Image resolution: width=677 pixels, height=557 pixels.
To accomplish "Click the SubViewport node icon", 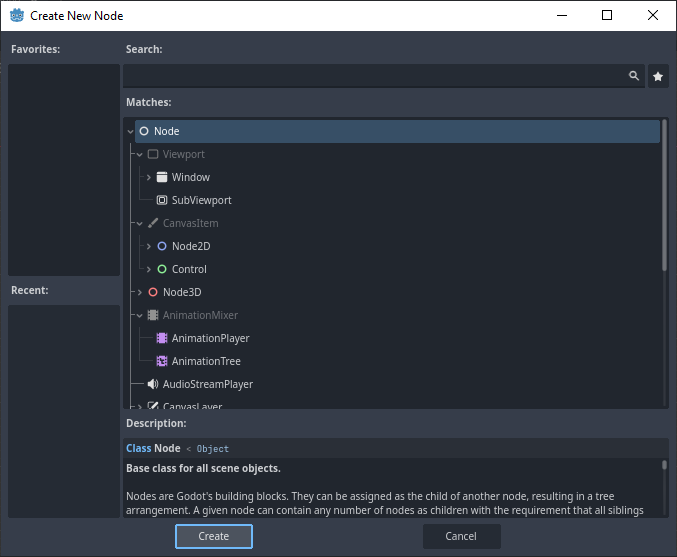I will tap(162, 200).
